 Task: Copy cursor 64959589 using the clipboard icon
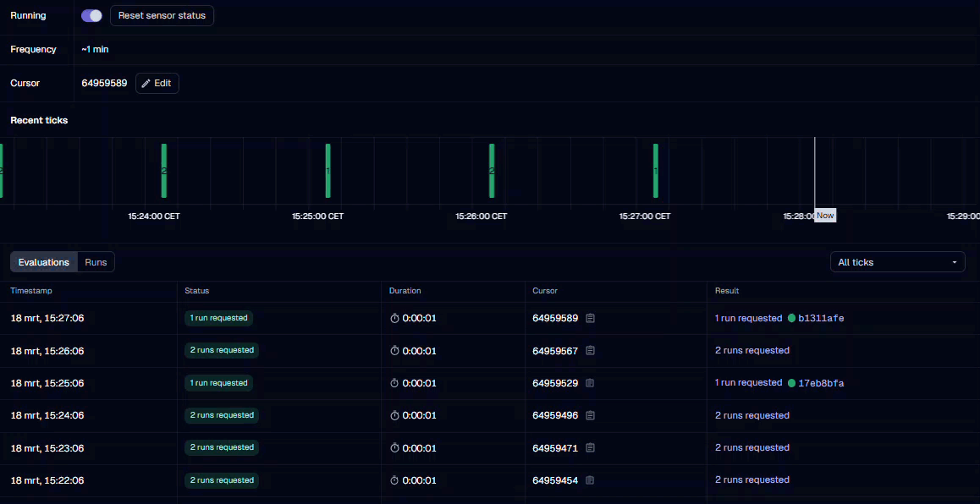591,319
